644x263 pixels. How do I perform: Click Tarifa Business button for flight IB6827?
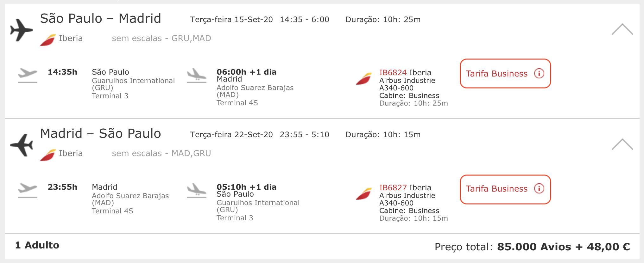tap(505, 189)
